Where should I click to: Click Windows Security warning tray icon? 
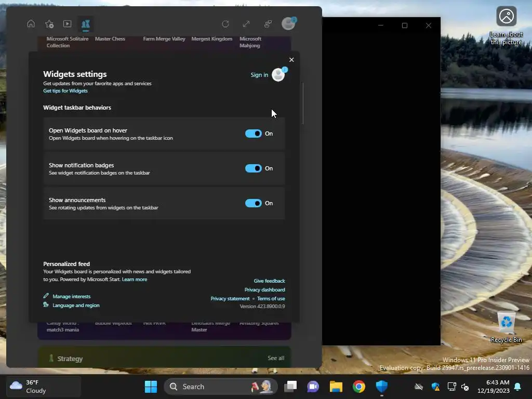point(435,387)
